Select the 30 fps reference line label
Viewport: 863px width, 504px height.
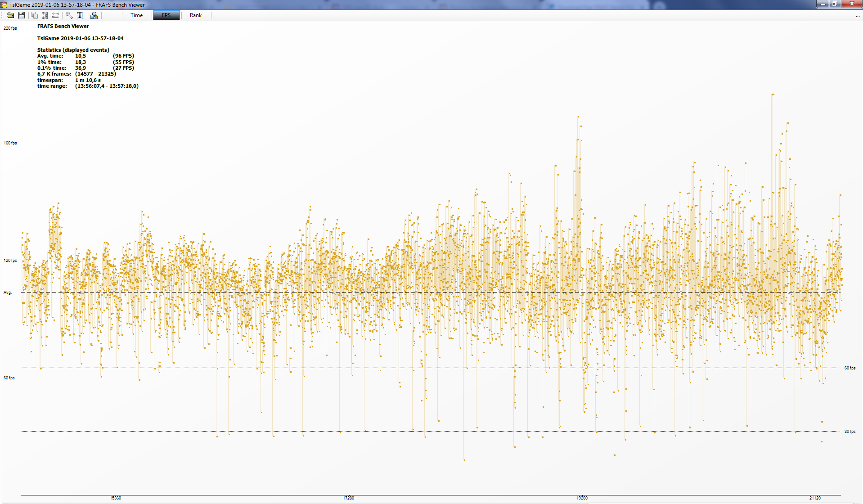[850, 432]
